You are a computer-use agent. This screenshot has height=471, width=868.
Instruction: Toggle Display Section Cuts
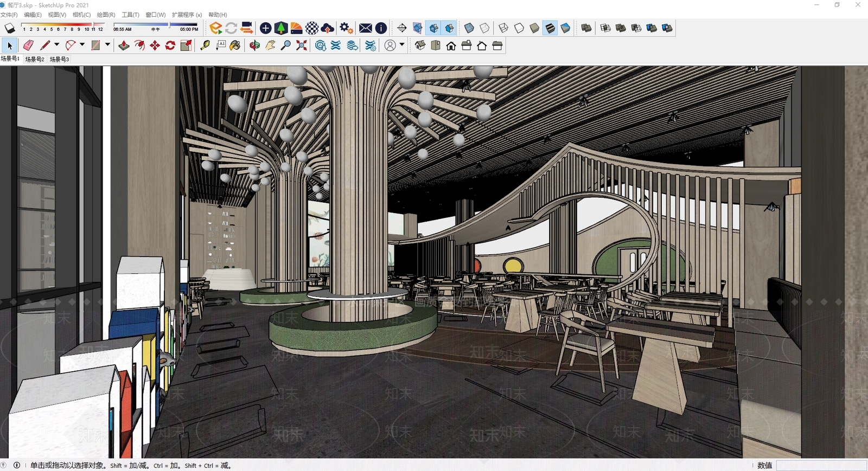click(449, 28)
